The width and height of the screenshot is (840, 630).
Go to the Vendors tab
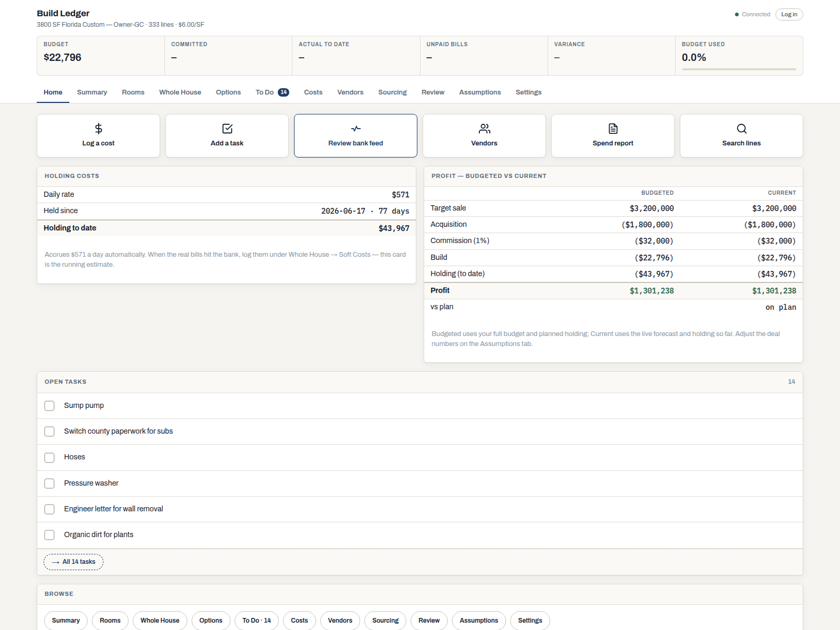coord(350,92)
